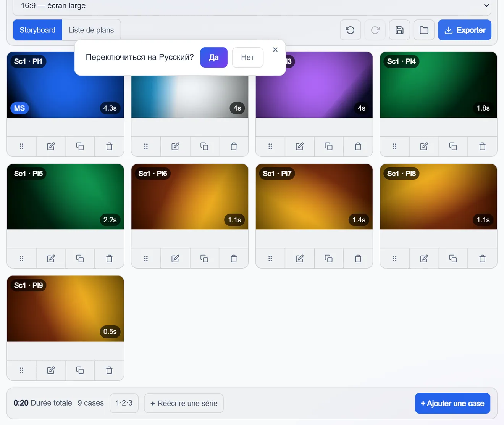Duplicate the Sc1 · Pl1 panel
The height and width of the screenshot is (425, 504).
80,146
